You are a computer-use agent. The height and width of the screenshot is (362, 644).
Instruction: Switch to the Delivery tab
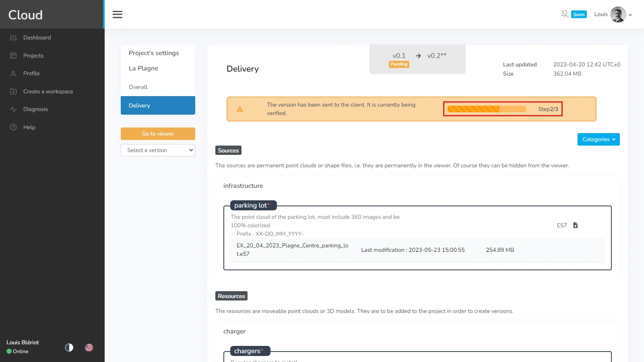(x=139, y=105)
